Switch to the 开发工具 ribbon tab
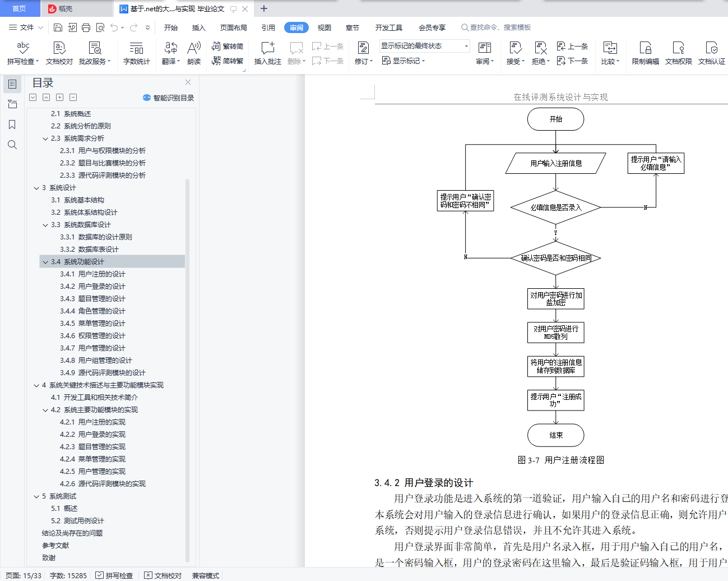728x581 pixels. (389, 27)
